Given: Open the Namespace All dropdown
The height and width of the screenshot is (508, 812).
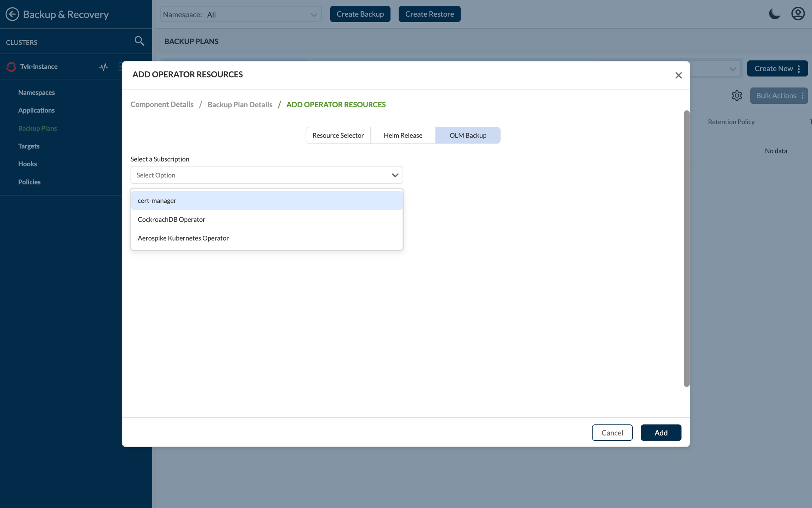Looking at the screenshot, I should coord(241,14).
